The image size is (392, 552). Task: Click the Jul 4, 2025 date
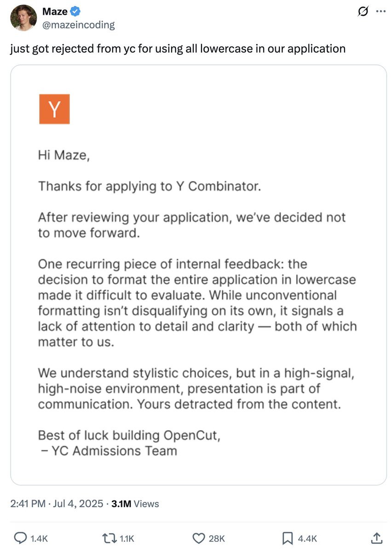click(79, 504)
